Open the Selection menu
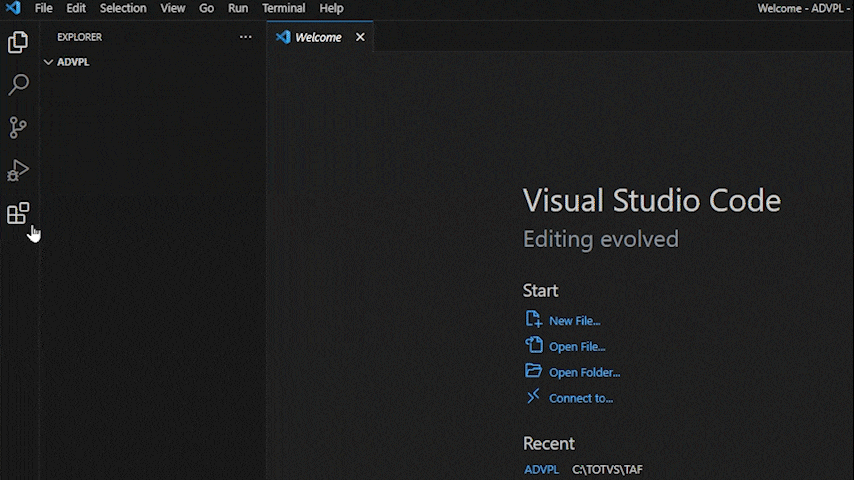 pyautogui.click(x=123, y=8)
